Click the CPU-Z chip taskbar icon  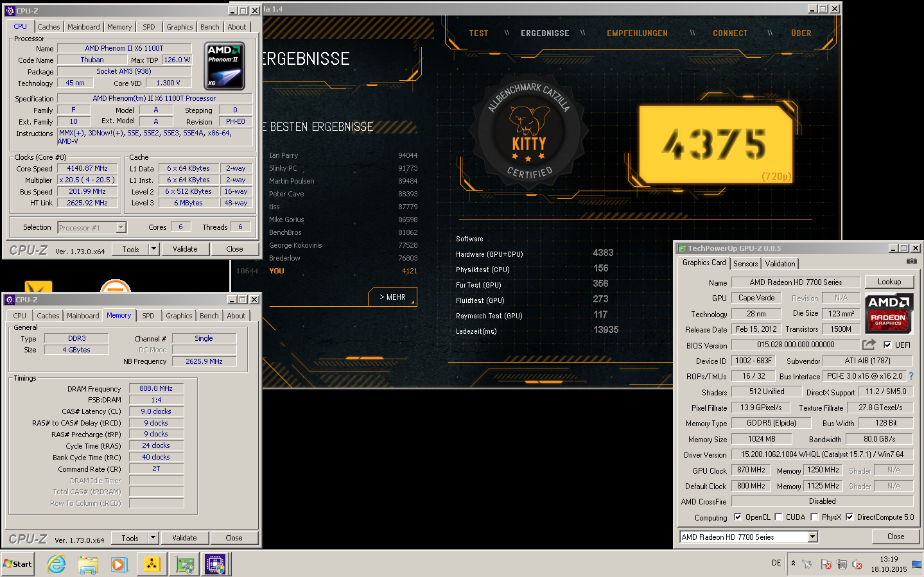pyautogui.click(x=215, y=564)
